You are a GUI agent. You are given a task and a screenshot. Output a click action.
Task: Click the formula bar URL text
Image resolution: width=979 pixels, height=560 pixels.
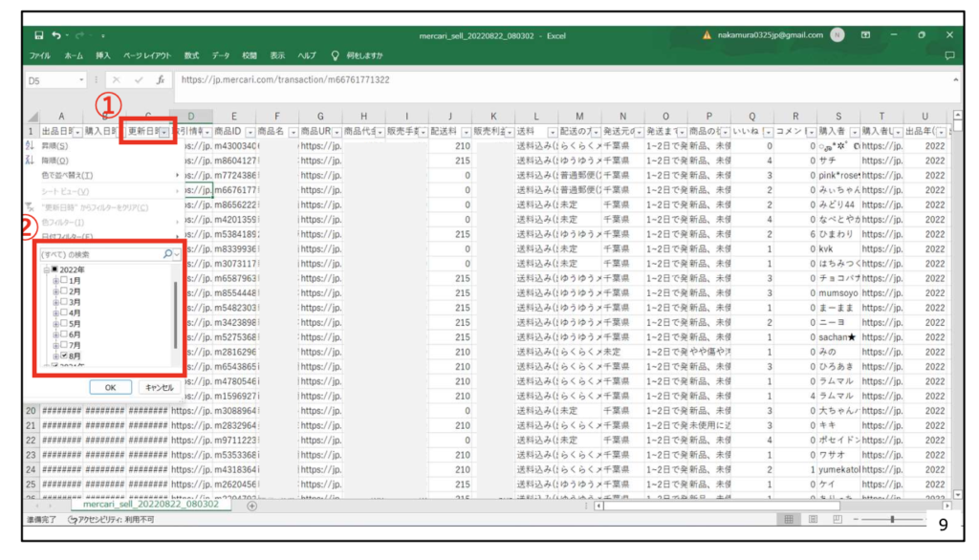tap(285, 80)
